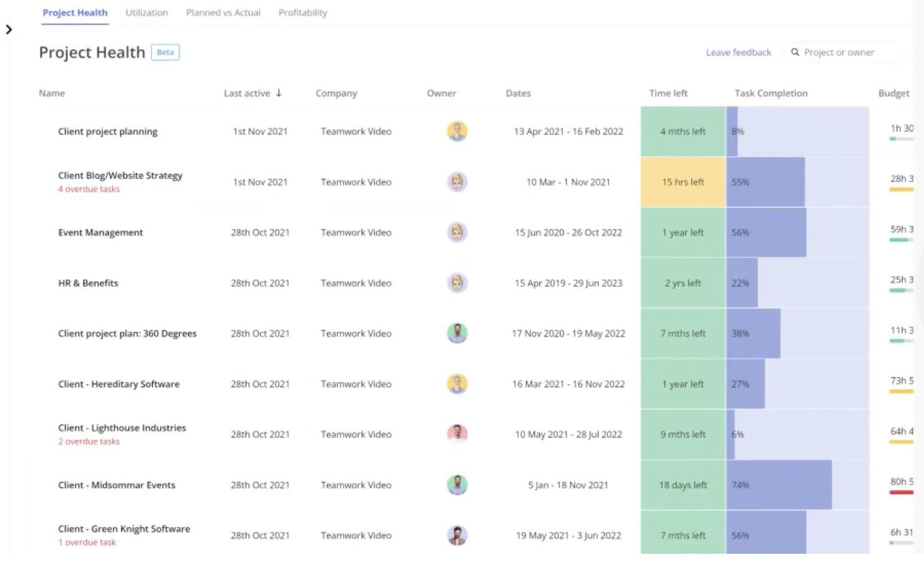Click the 18 days left cell

683,485
